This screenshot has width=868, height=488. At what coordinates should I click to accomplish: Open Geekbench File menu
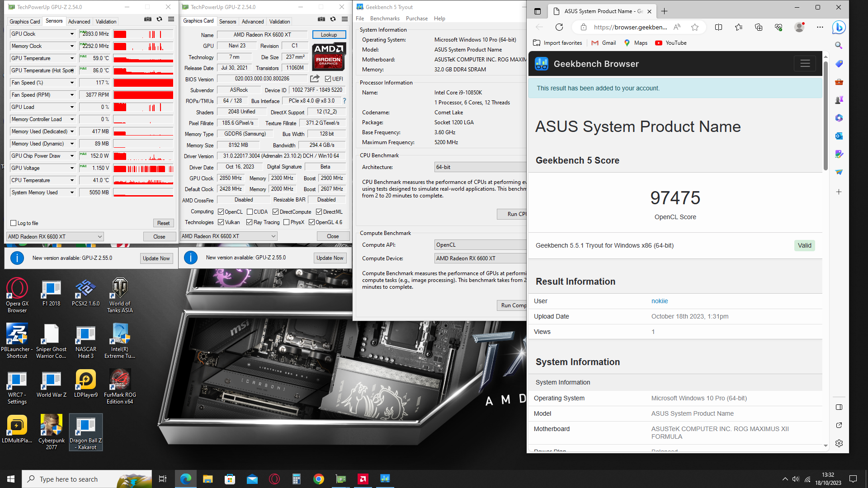360,19
